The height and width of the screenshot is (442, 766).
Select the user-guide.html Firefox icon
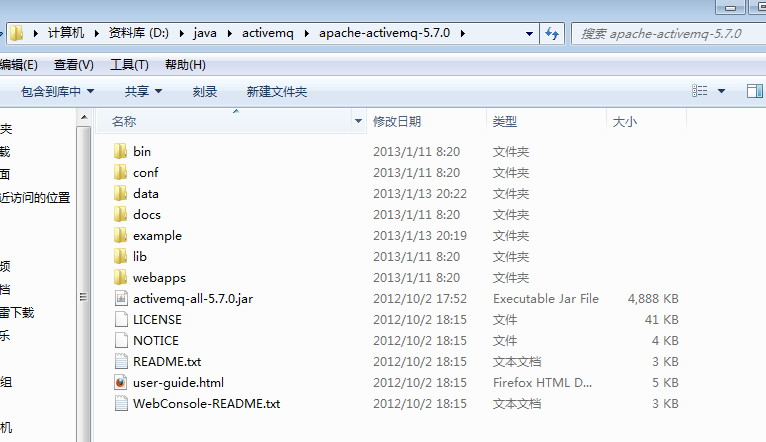pyautogui.click(x=121, y=382)
